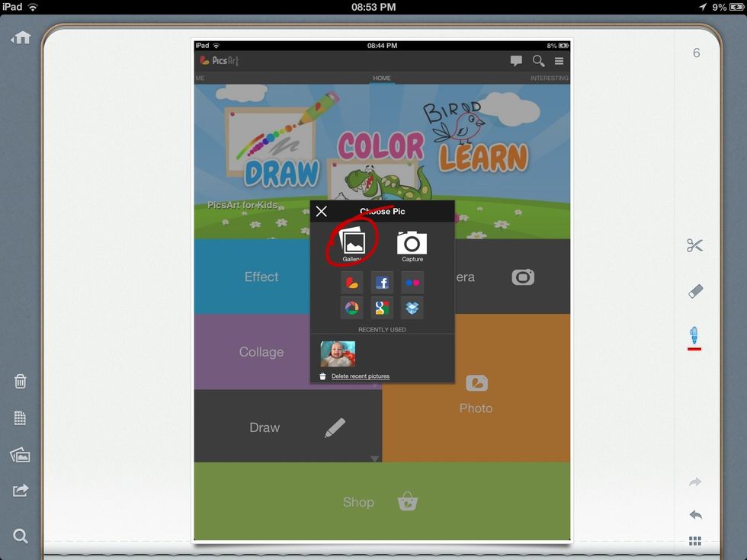The width and height of the screenshot is (747, 560).
Task: Close the Choose Pic dialog with the X
Action: point(322,212)
